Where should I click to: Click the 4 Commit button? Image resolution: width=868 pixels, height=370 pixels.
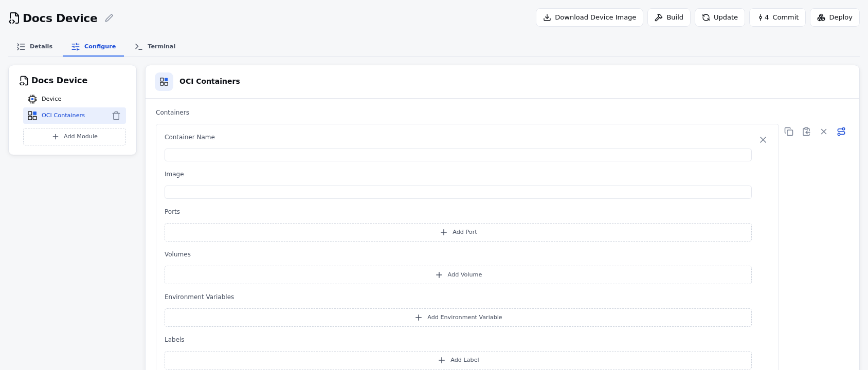point(777,17)
